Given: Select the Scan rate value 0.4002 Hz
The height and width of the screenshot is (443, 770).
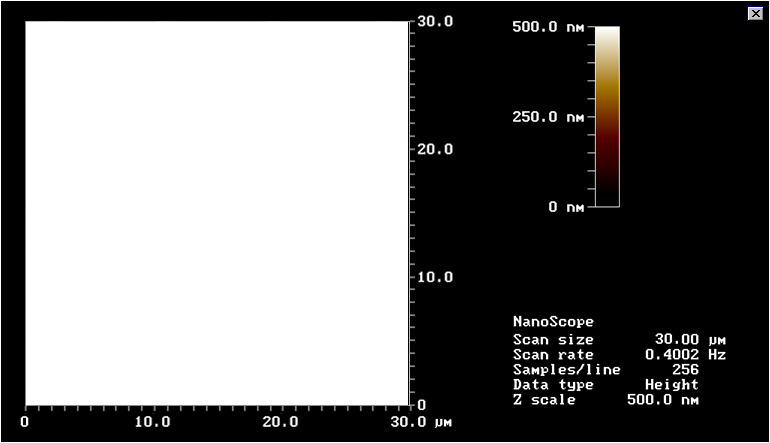Looking at the screenshot, I should [686, 354].
